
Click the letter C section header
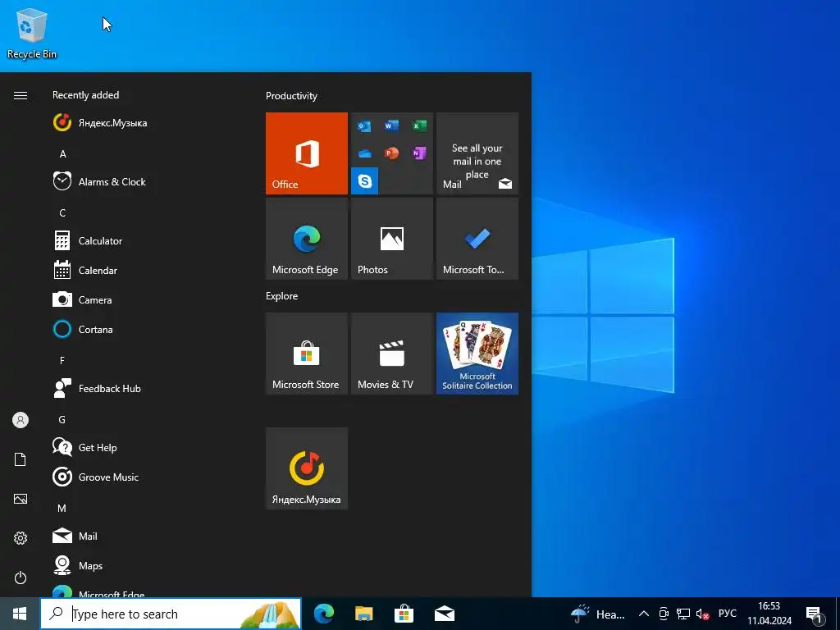click(x=62, y=213)
